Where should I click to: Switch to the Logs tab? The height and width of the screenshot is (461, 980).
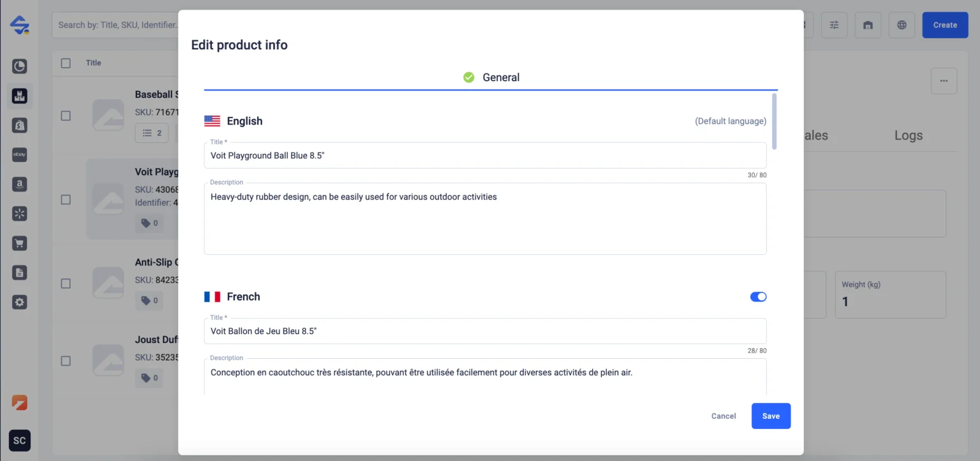point(908,135)
